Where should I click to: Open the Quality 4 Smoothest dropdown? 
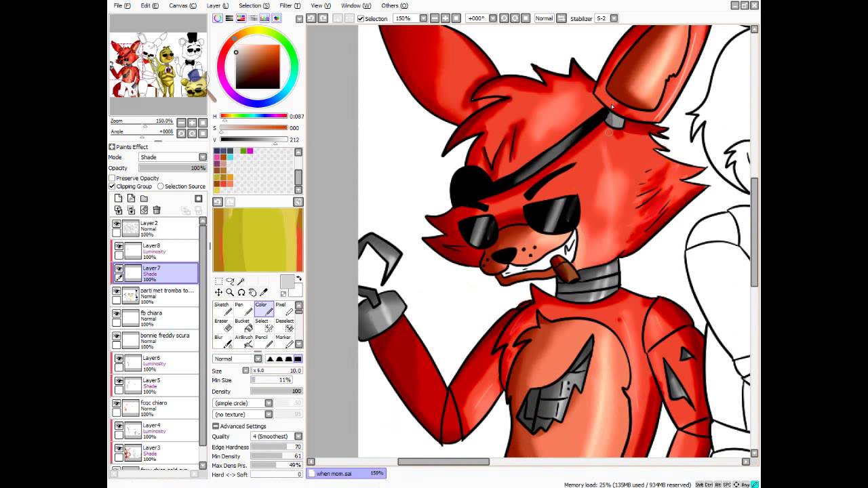point(277,436)
